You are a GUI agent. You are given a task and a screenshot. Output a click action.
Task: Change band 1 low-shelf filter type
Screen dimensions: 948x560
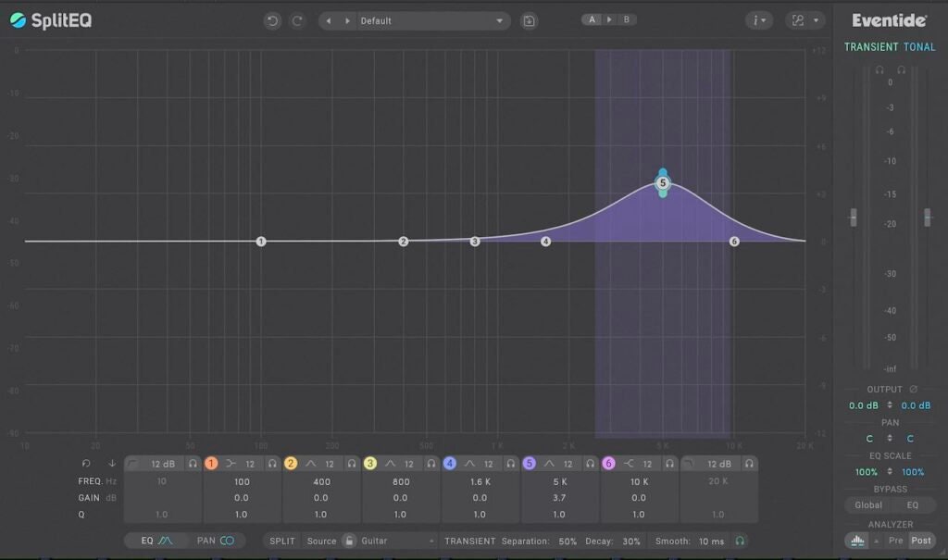[231, 463]
